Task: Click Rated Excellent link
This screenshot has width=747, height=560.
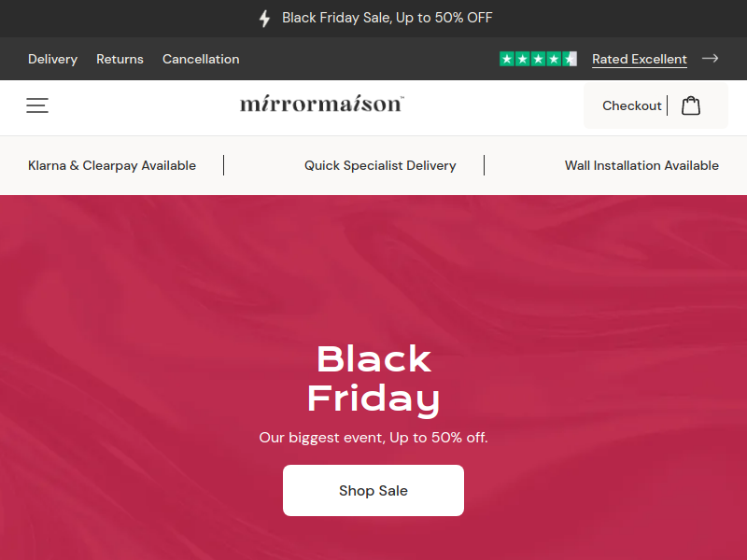Action: (640, 60)
